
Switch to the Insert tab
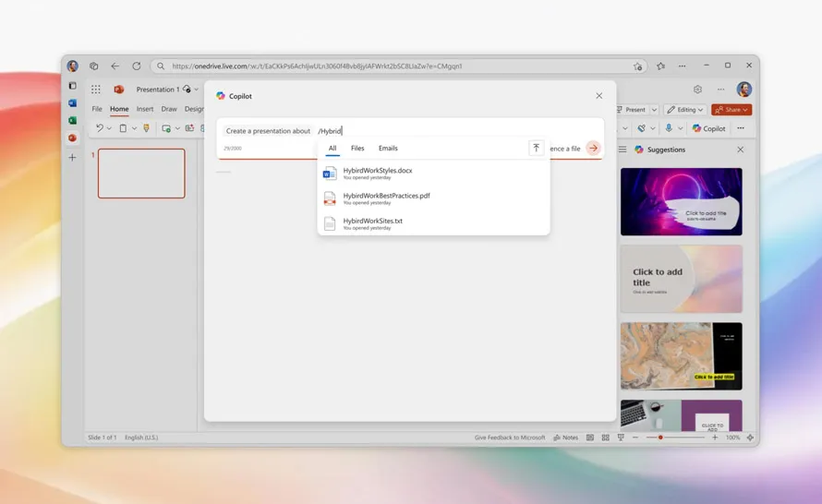pyautogui.click(x=145, y=109)
